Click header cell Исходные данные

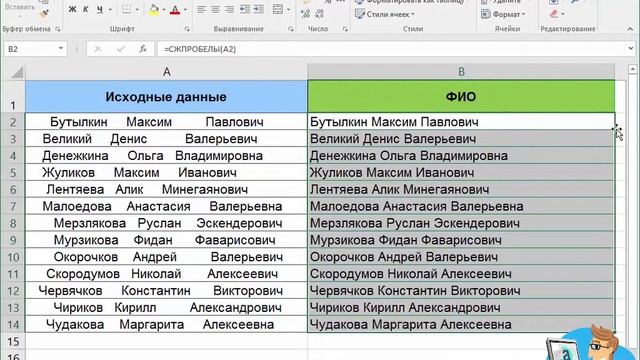[x=167, y=97]
